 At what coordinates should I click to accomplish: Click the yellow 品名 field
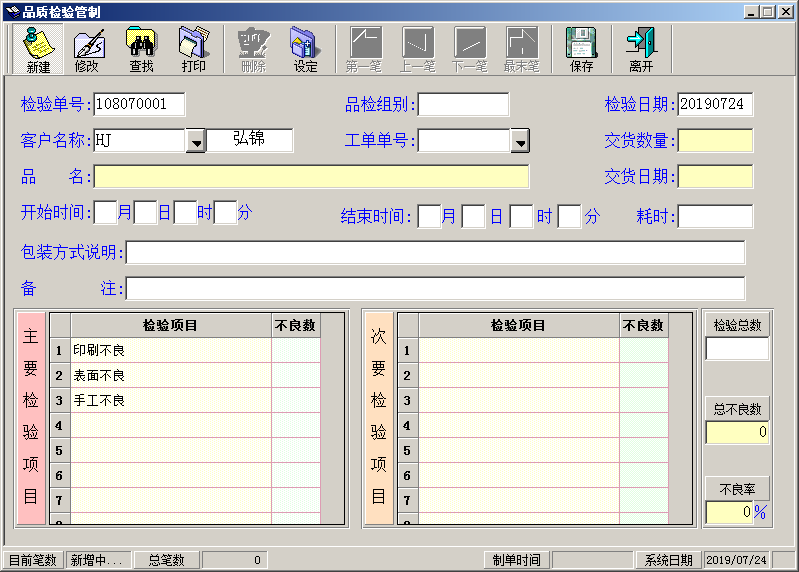pos(311,177)
